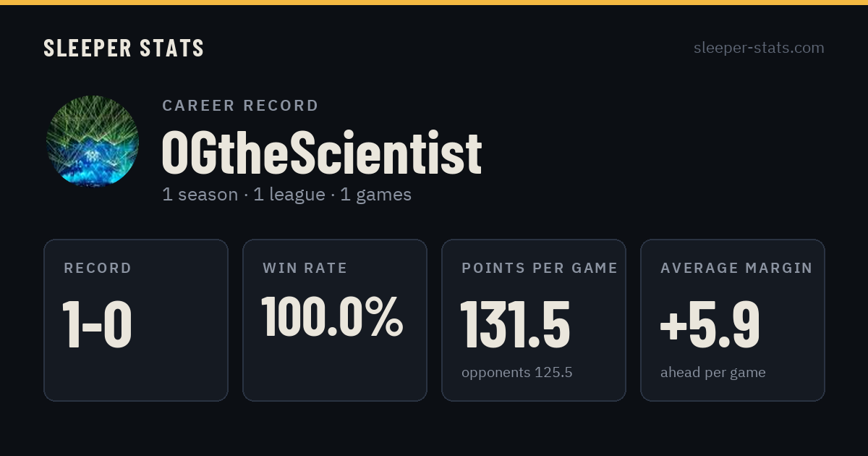
Task: Click the SLEEPER STATS logo text
Action: click(124, 48)
